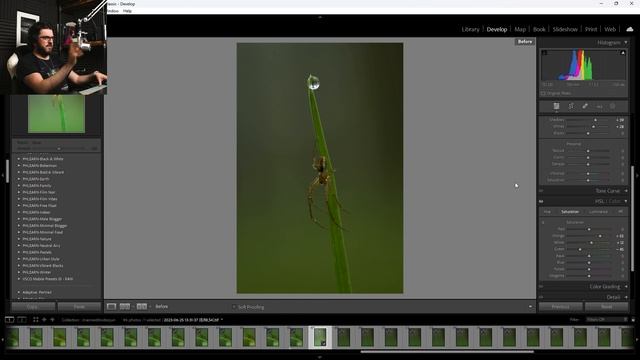Viewport: 640px width, 360px height.
Task: Select the Healing brush tool
Action: (x=585, y=106)
